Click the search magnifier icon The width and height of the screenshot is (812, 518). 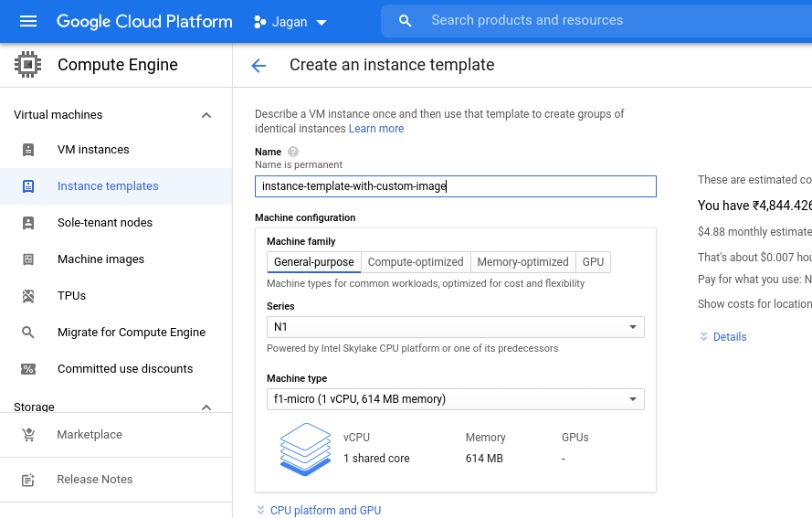(x=405, y=21)
